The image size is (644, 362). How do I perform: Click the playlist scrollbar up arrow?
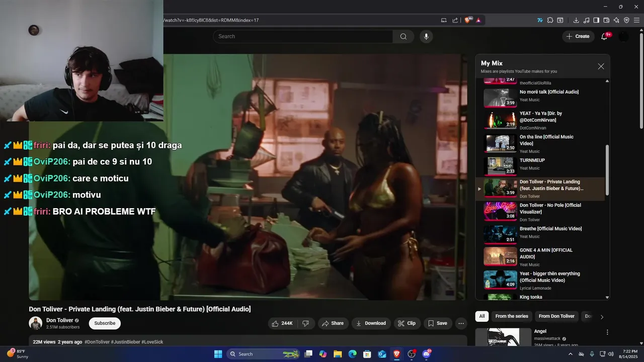coord(607,81)
